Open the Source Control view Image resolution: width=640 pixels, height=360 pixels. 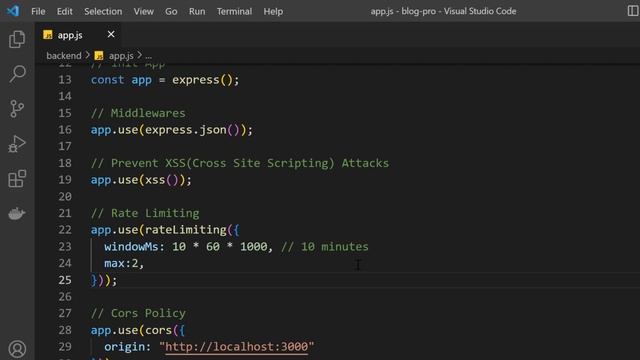17,109
